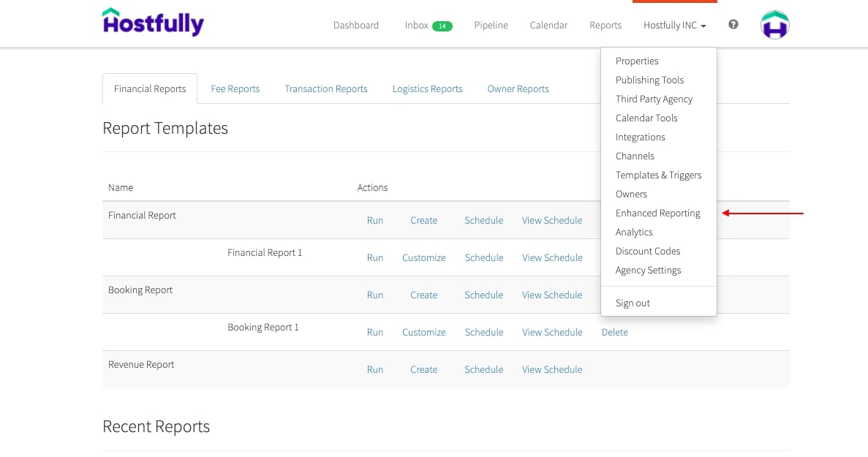Open the Calendar page
868x457 pixels.
[548, 25]
